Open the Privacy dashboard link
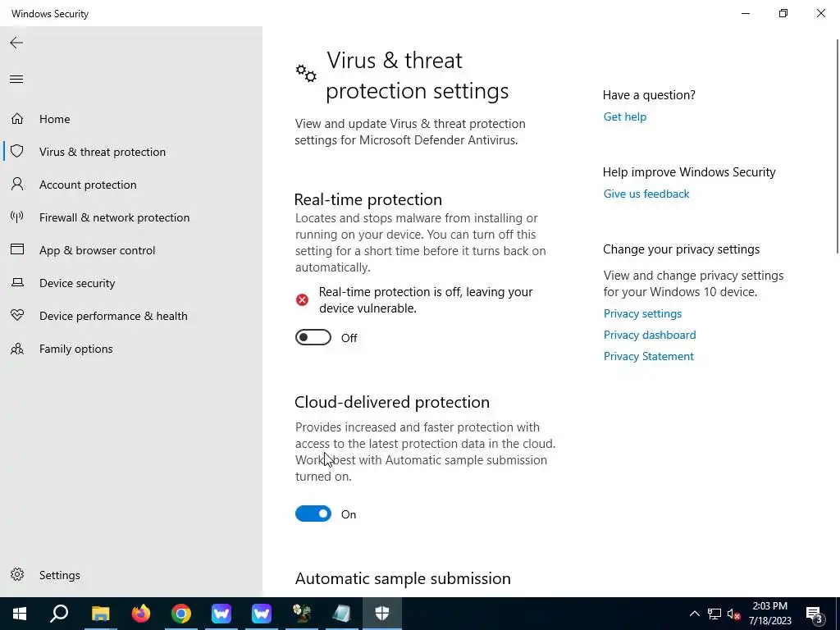The image size is (840, 630). click(650, 335)
